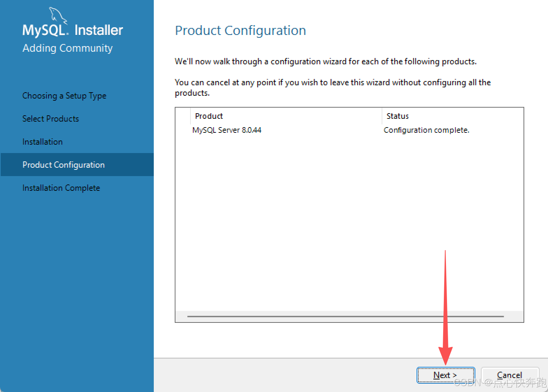Viewport: 548px width, 392px height.
Task: Click the Next > button
Action: (446, 375)
